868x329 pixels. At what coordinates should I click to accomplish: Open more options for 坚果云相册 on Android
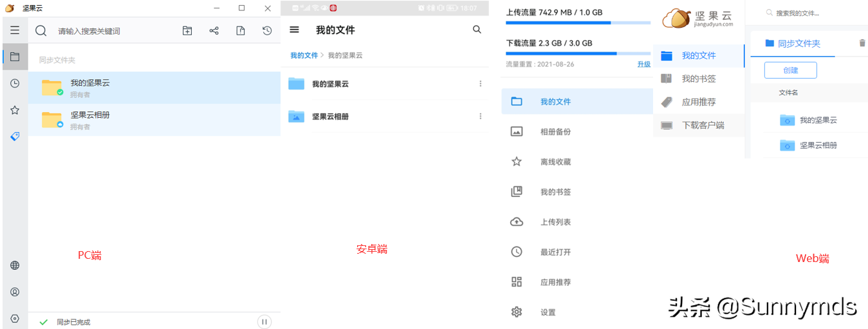480,117
